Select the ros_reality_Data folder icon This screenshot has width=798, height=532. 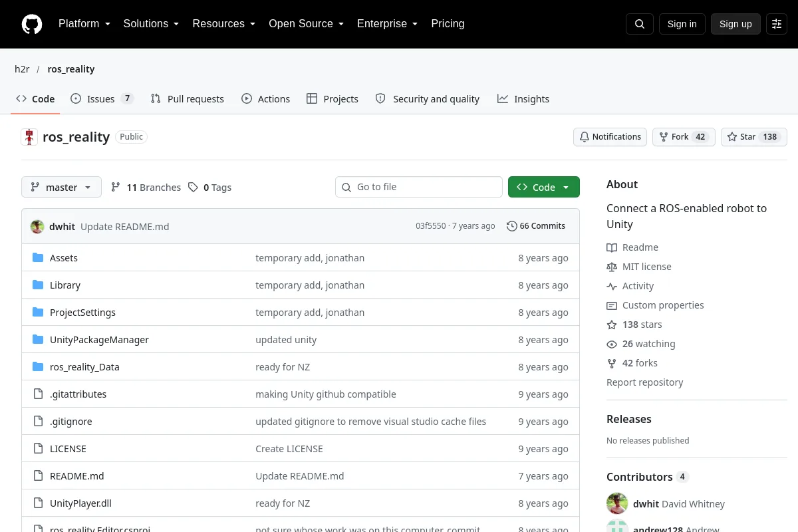38,367
